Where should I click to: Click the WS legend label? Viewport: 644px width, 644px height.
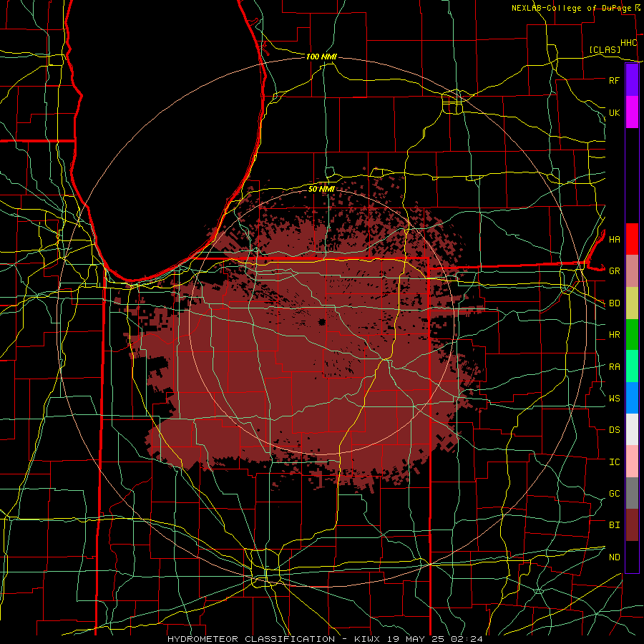[614, 399]
